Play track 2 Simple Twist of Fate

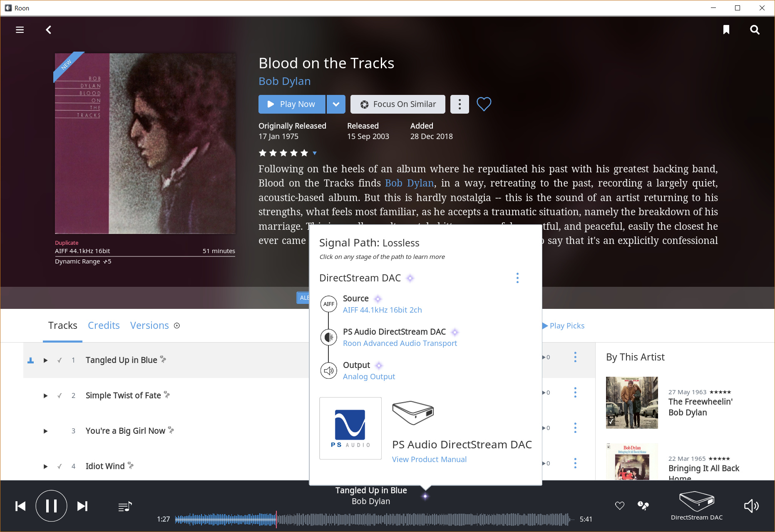[x=45, y=396]
